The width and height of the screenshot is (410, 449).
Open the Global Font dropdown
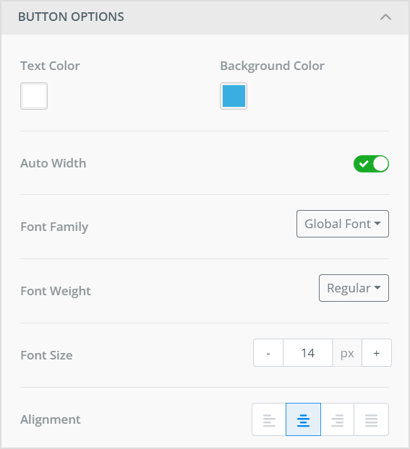tap(342, 224)
